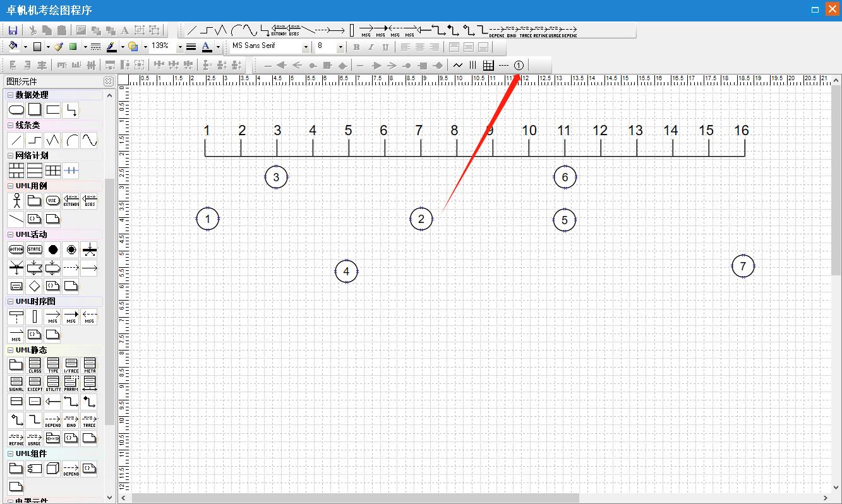Pick the STATE element in UML活动
842x504 pixels.
[x=35, y=249]
